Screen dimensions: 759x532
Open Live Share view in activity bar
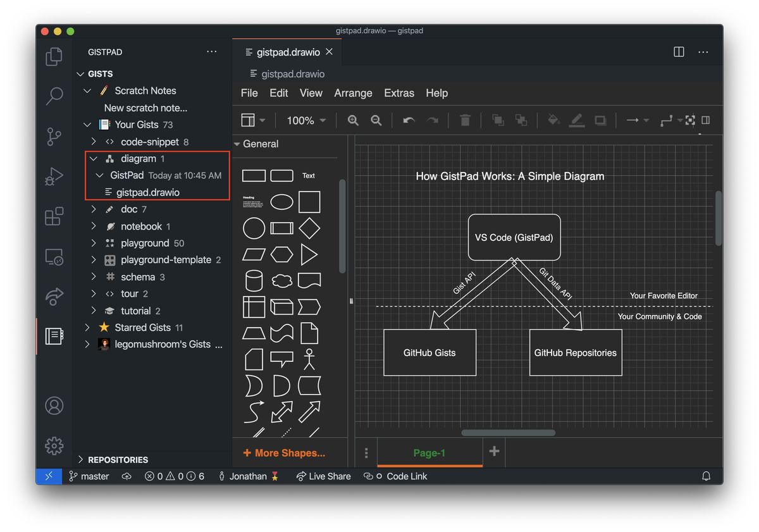pos(54,296)
